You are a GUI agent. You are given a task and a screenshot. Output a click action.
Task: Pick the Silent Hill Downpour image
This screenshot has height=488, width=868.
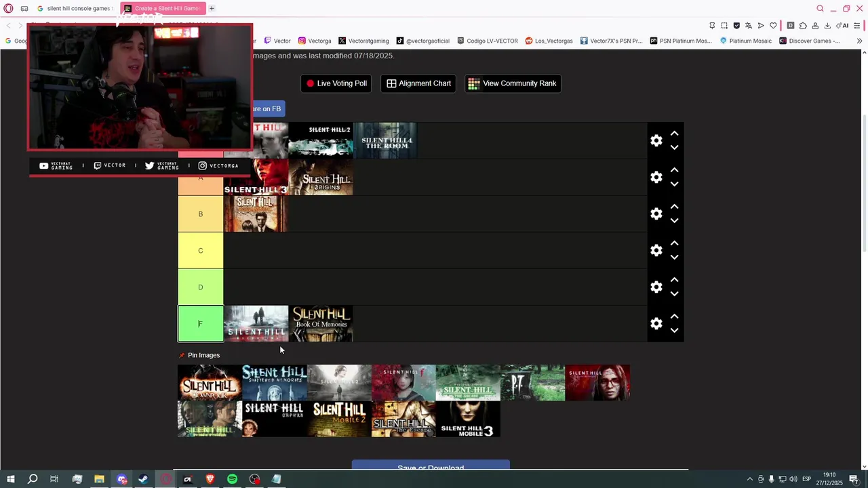click(x=210, y=382)
